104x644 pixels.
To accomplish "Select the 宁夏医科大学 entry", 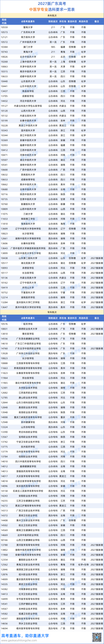I will coord(28,292).
